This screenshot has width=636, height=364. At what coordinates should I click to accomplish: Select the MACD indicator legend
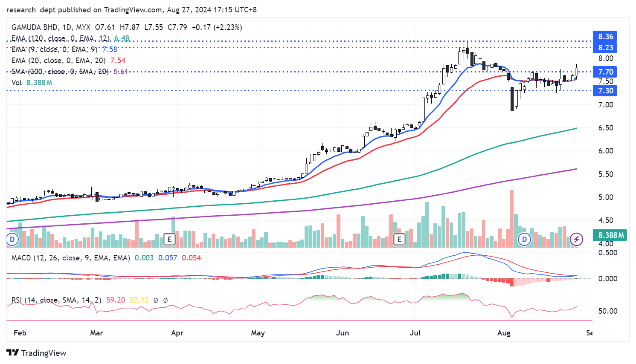(70, 258)
